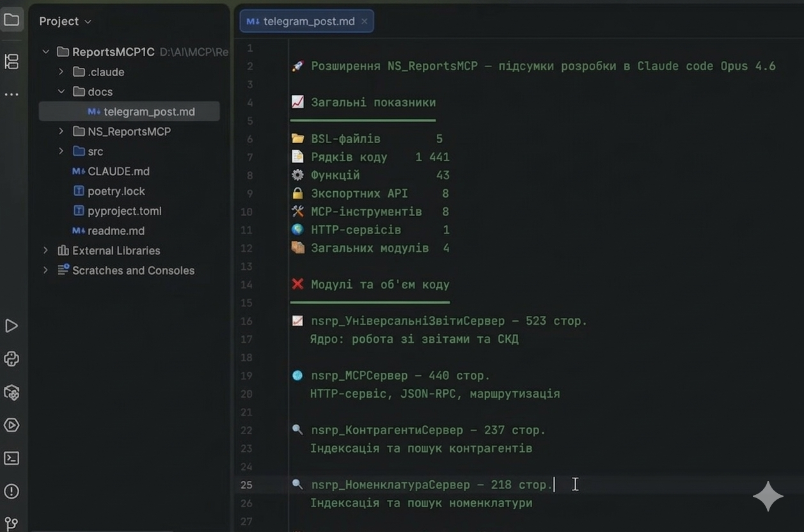Open the Git tool window icon
Image resolution: width=804 pixels, height=532 pixels.
(12, 524)
